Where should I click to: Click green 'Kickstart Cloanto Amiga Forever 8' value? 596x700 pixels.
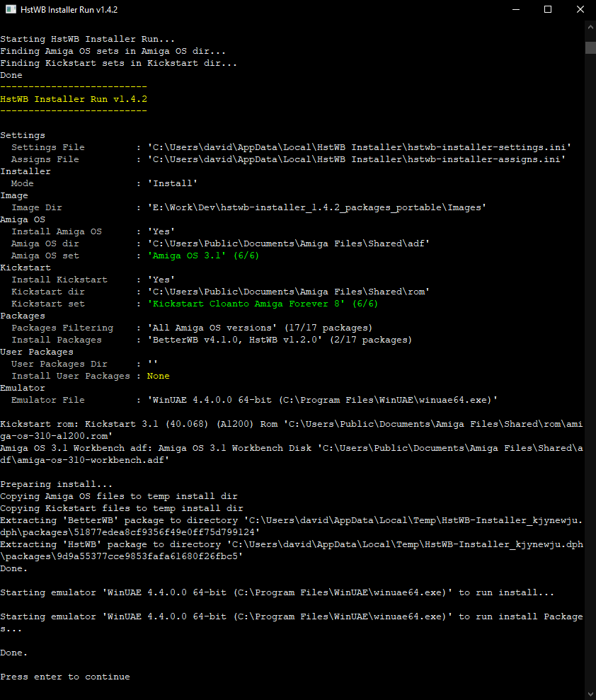tap(263, 304)
